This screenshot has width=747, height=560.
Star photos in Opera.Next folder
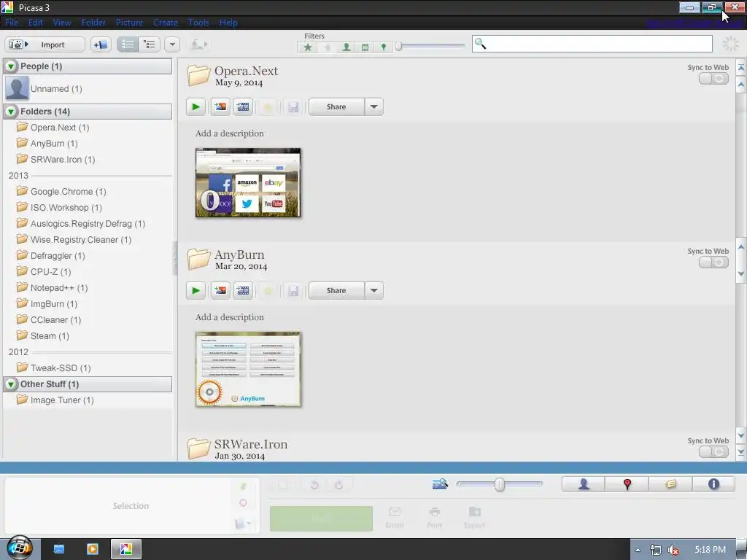pos(268,106)
